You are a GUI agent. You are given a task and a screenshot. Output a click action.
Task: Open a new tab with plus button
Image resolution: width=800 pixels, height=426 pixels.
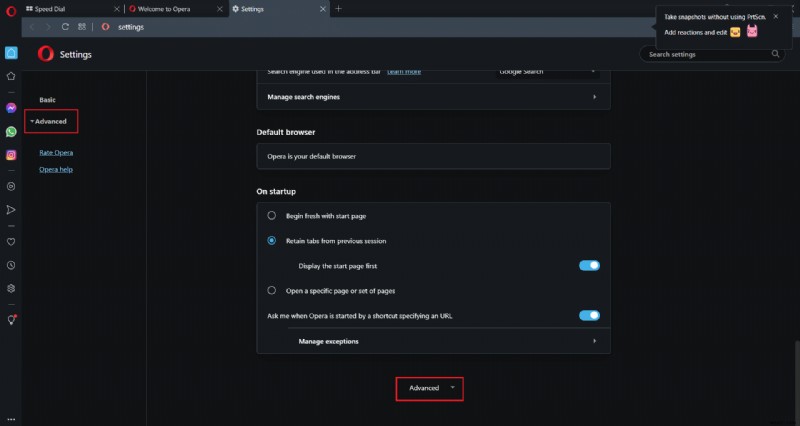click(338, 9)
